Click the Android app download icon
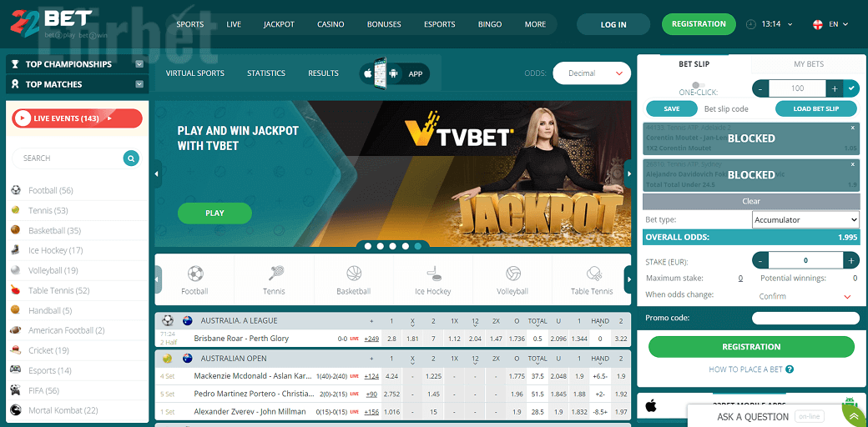 click(x=394, y=73)
